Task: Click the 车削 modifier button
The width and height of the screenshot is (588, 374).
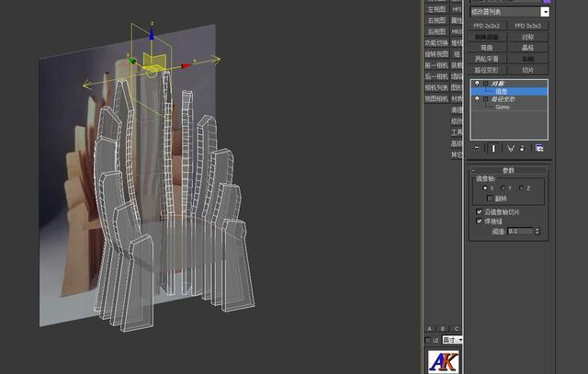Action: point(527,59)
